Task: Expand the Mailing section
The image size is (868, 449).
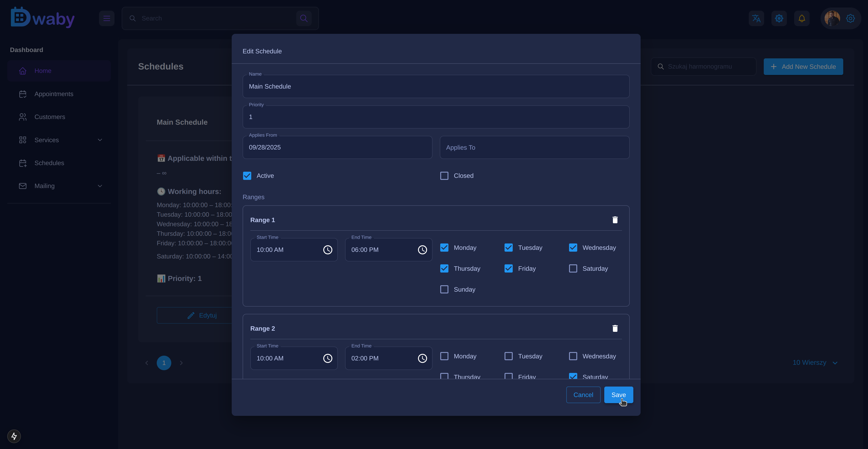Action: [100, 186]
